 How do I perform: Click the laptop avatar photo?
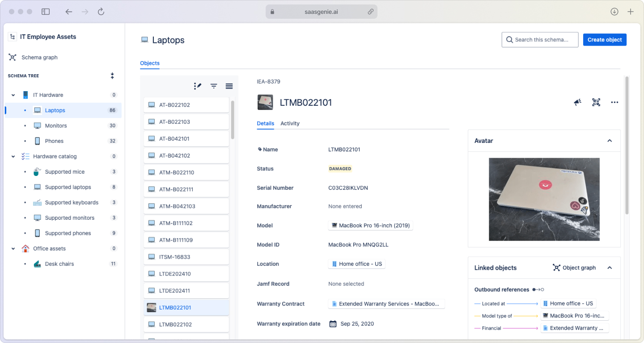[x=544, y=199]
